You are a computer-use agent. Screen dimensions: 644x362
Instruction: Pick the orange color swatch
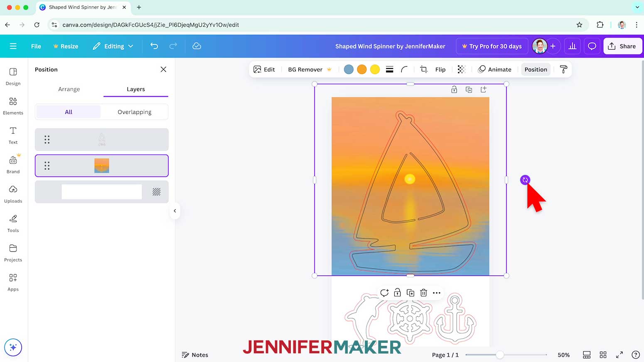click(362, 69)
